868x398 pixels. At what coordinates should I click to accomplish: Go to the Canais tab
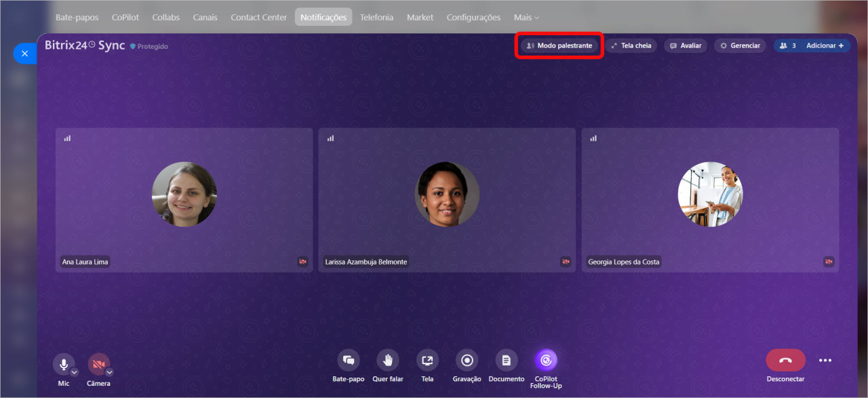coord(205,17)
